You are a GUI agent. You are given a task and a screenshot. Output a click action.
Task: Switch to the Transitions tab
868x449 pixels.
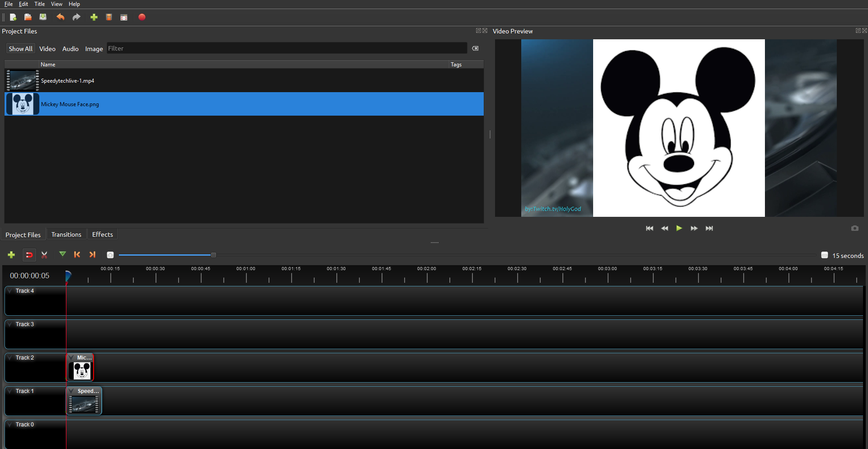coord(66,234)
